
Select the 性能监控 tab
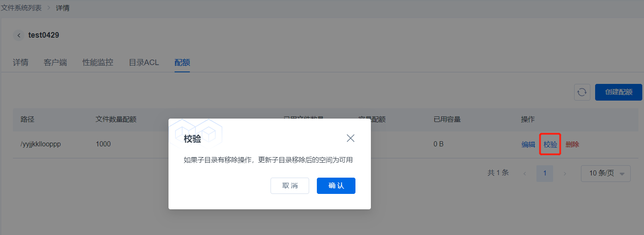pos(98,62)
